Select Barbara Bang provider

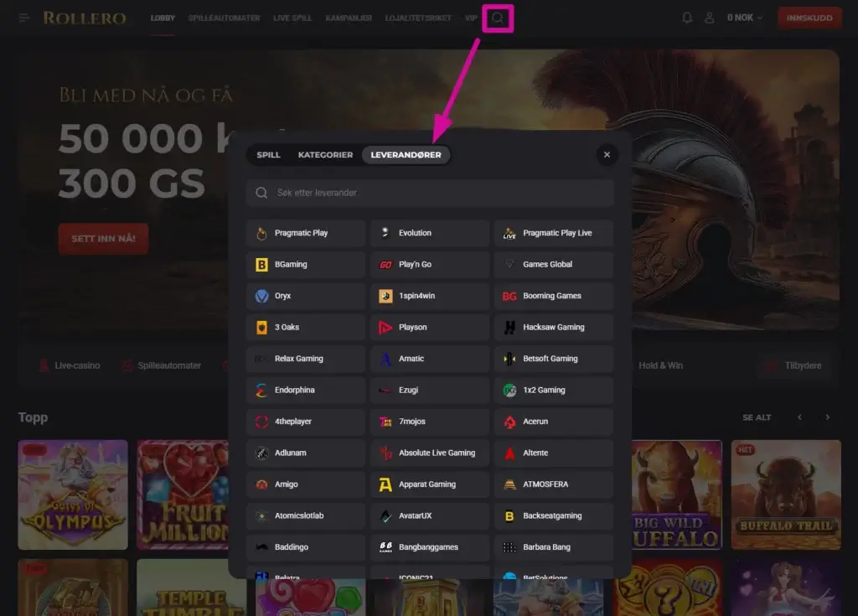(554, 547)
